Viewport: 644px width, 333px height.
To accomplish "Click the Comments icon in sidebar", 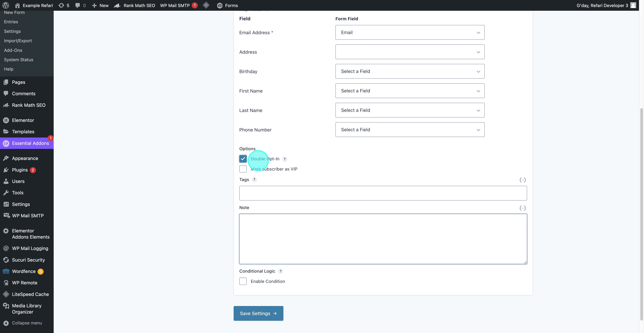I will [x=6, y=94].
